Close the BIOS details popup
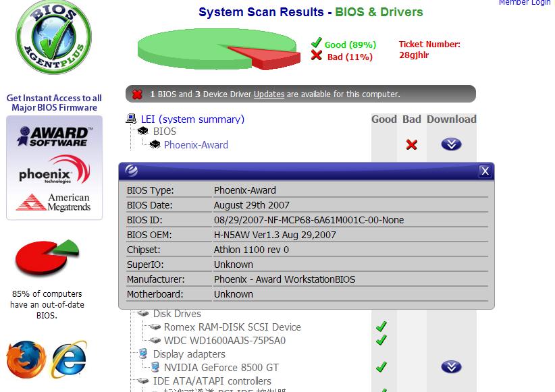 (485, 171)
